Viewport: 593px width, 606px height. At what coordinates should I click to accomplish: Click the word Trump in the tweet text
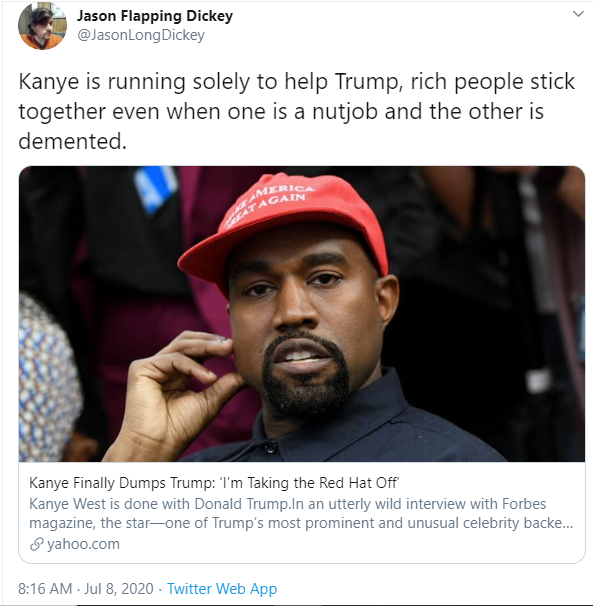(x=366, y=82)
